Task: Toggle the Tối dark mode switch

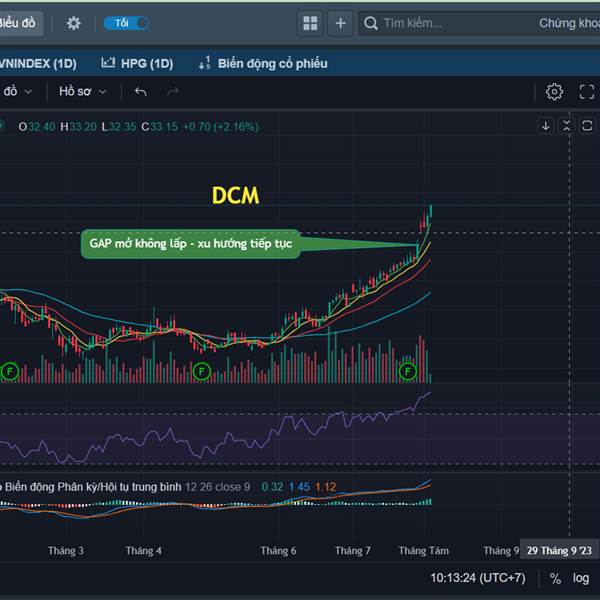Action: pos(126,23)
